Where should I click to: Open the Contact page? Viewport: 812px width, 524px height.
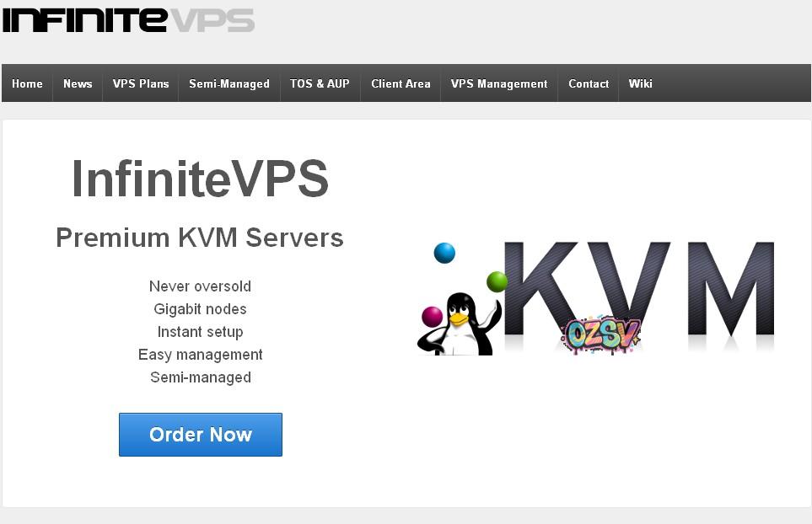tap(589, 83)
